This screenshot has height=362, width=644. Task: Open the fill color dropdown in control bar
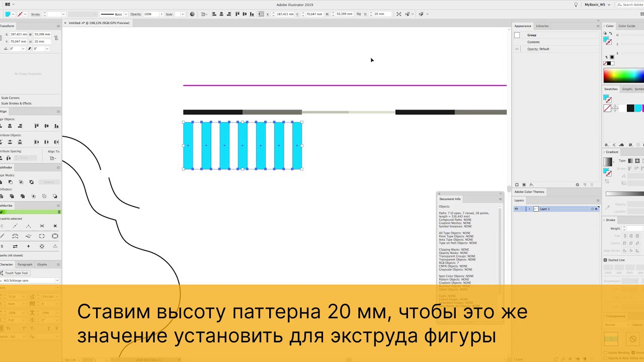pos(13,14)
